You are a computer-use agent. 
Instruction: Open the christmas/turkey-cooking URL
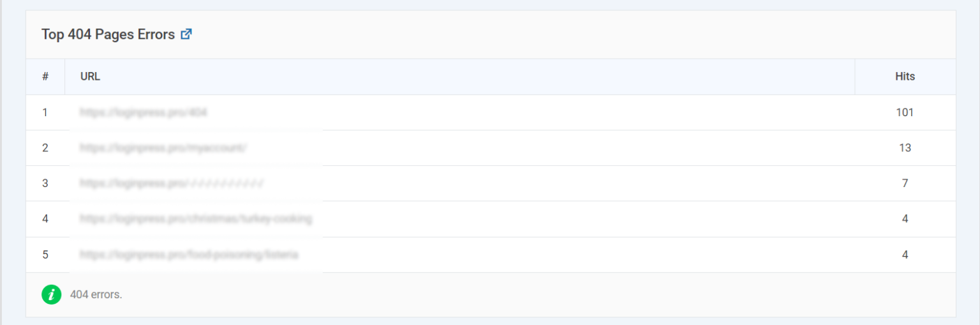(196, 219)
